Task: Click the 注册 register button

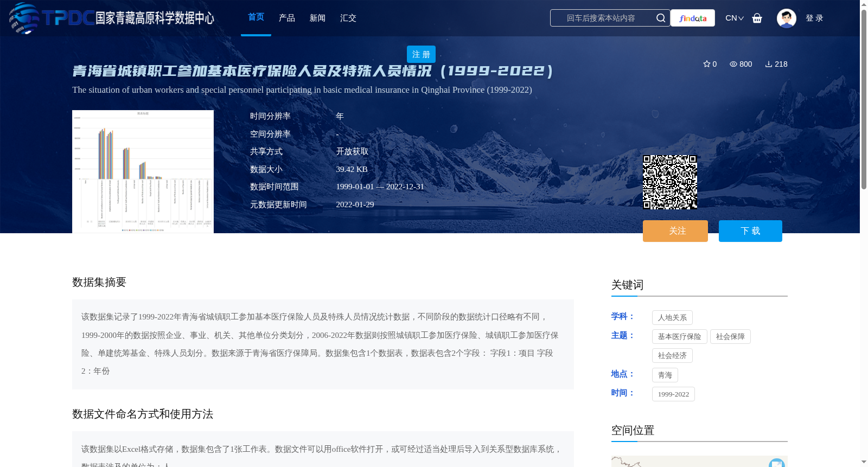Action: tap(421, 54)
